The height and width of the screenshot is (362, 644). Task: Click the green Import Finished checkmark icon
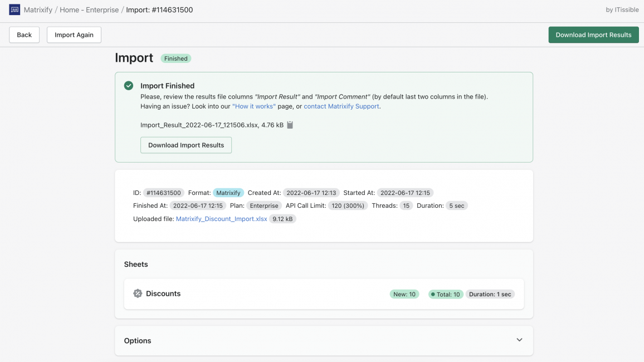point(129,85)
